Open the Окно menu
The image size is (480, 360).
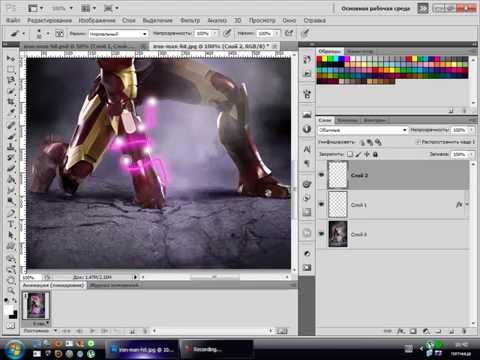click(289, 21)
